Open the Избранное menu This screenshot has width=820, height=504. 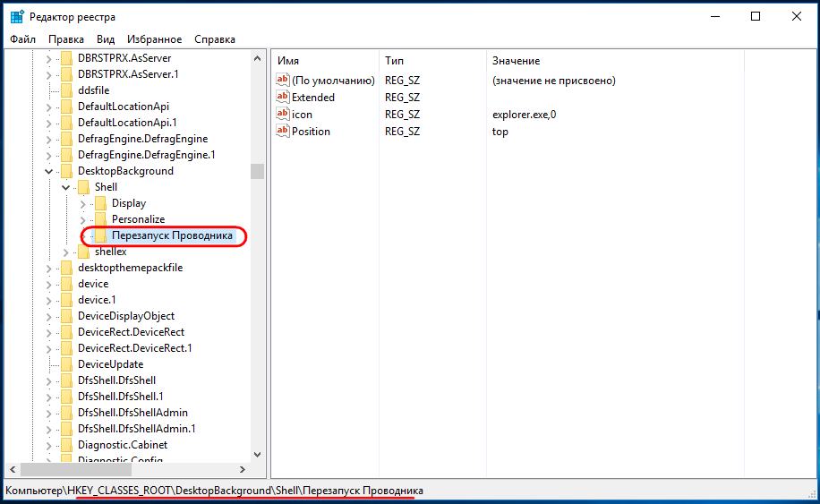click(154, 39)
